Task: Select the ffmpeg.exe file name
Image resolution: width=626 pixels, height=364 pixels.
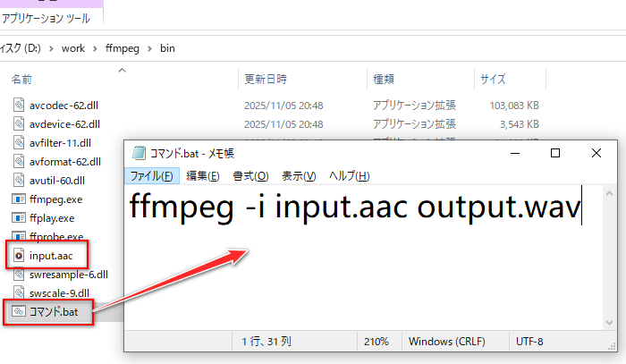Action: [x=55, y=199]
